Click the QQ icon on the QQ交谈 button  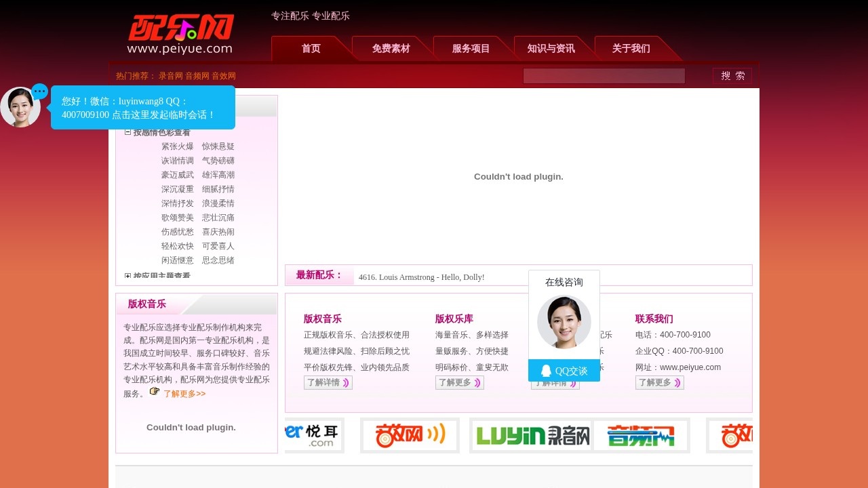click(546, 371)
